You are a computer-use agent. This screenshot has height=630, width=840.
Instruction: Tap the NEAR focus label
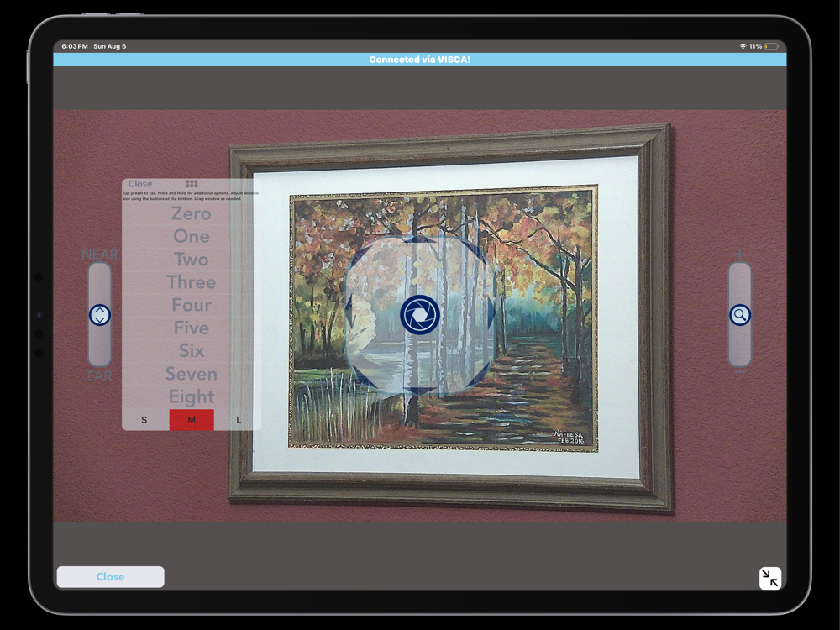(x=100, y=254)
